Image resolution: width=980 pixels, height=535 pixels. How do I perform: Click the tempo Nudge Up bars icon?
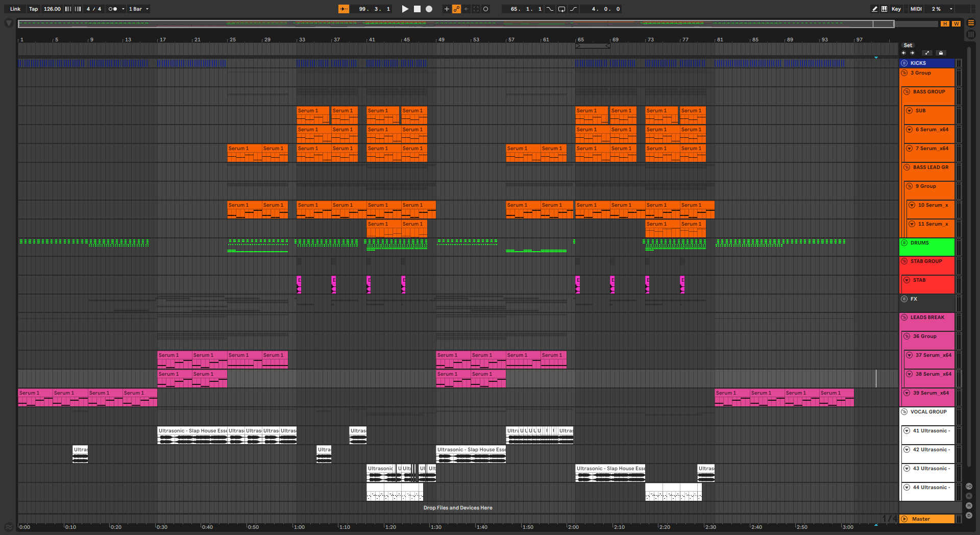(78, 9)
